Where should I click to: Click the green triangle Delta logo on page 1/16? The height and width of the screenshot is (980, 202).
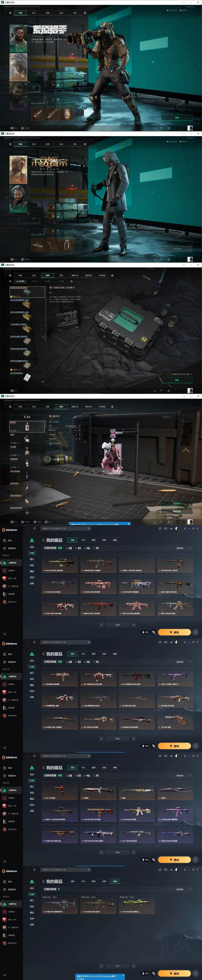click(x=32, y=540)
